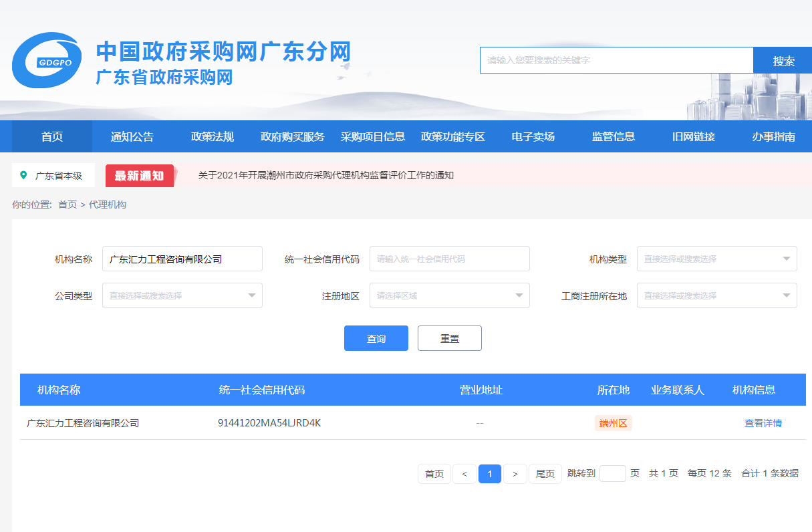The image size is (812, 532).
Task: Open the 政策法规 menu
Action: coord(211,136)
